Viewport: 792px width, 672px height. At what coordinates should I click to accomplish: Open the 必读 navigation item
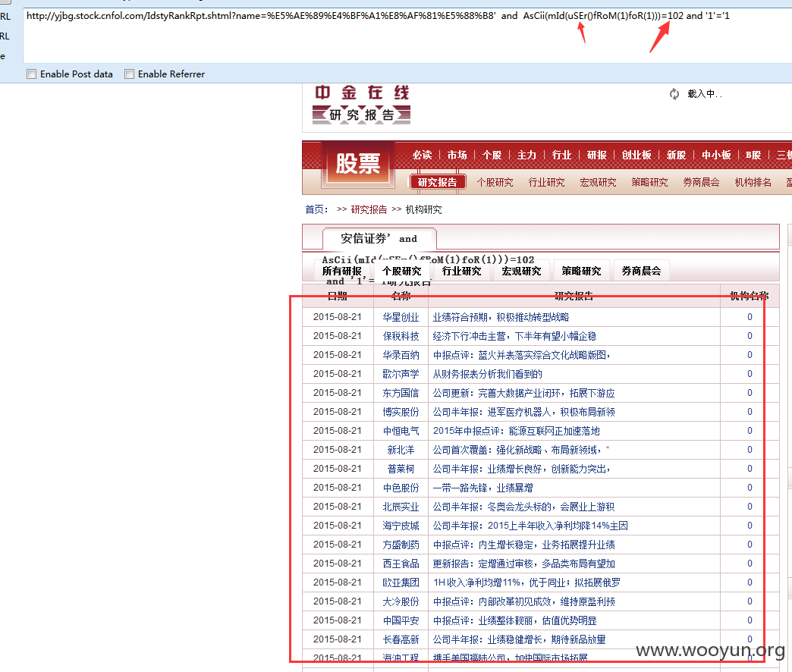pyautogui.click(x=423, y=155)
